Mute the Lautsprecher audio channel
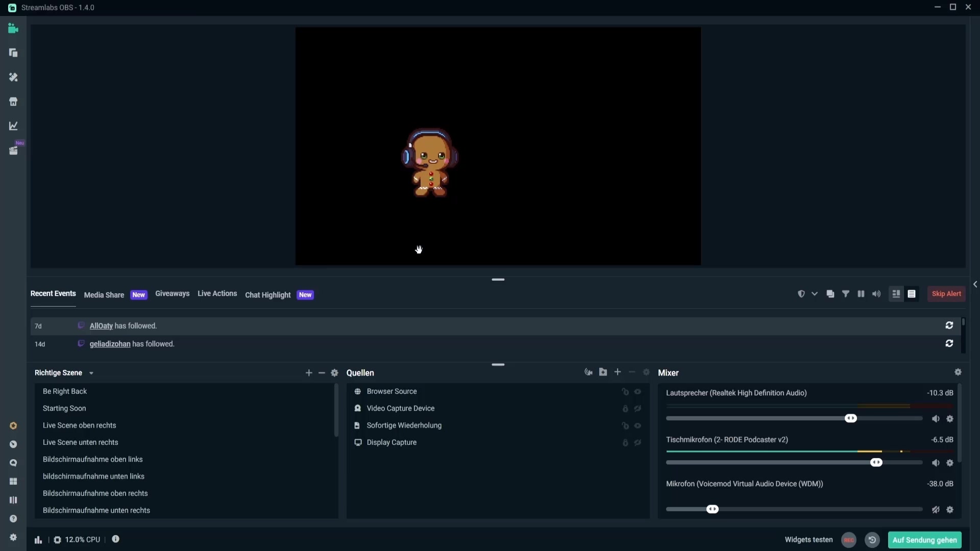Viewport: 980px width, 551px height. pyautogui.click(x=936, y=419)
